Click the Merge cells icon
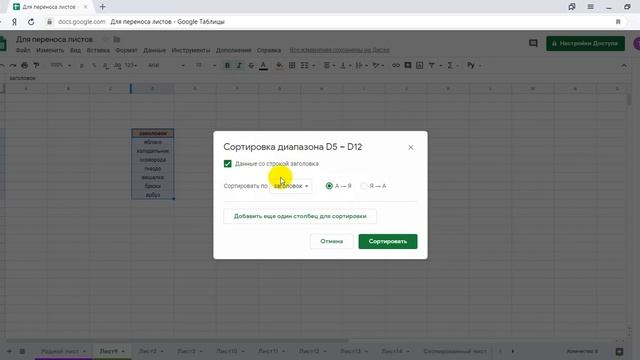Image resolution: width=640 pixels, height=360 pixels. click(304, 65)
